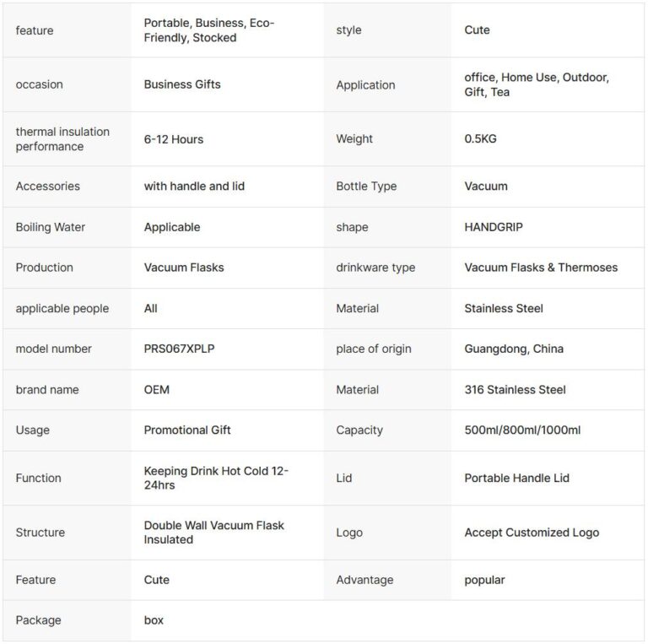Select the 'Guangdong, China' place of origin cell

click(x=513, y=349)
